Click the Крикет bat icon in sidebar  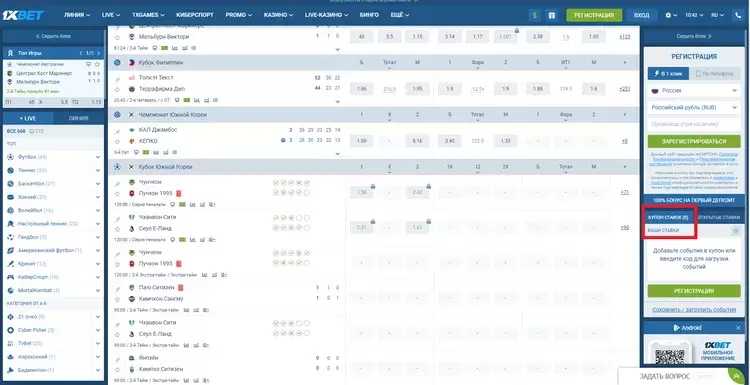click(11, 264)
